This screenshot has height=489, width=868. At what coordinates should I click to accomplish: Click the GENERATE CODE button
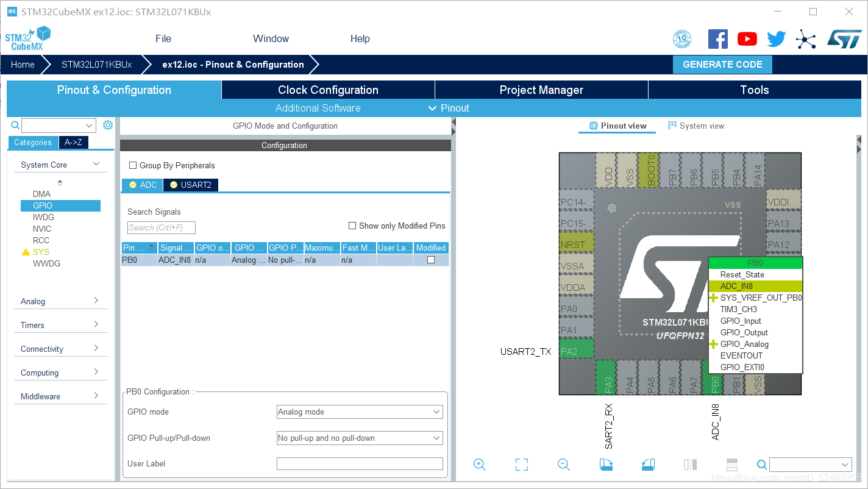pyautogui.click(x=722, y=65)
